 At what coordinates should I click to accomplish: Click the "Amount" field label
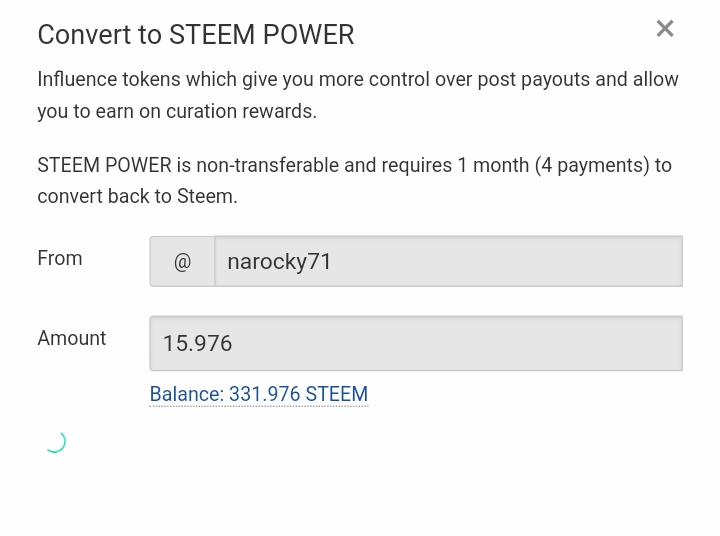click(x=72, y=338)
